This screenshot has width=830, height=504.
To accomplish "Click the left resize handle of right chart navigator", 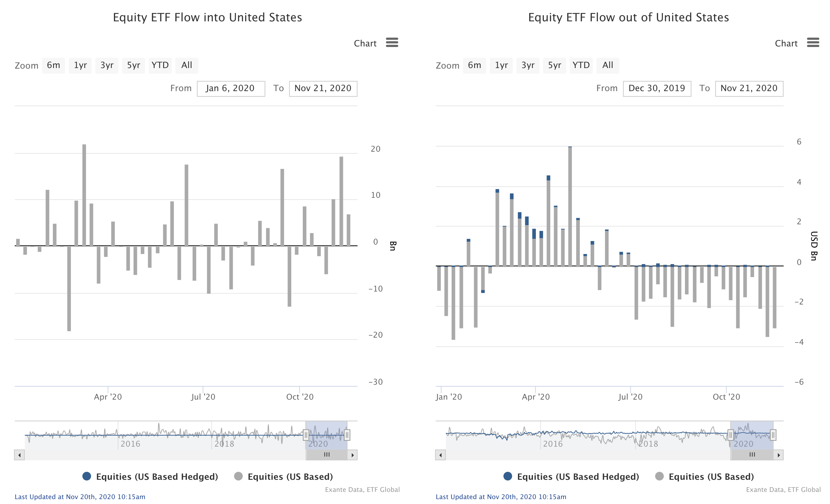I will 731,435.
